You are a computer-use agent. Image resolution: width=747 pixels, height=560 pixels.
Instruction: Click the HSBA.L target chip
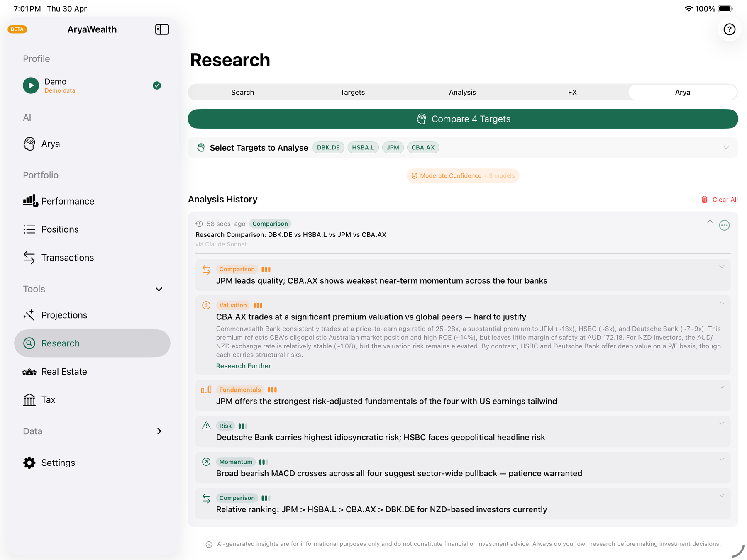point(363,148)
